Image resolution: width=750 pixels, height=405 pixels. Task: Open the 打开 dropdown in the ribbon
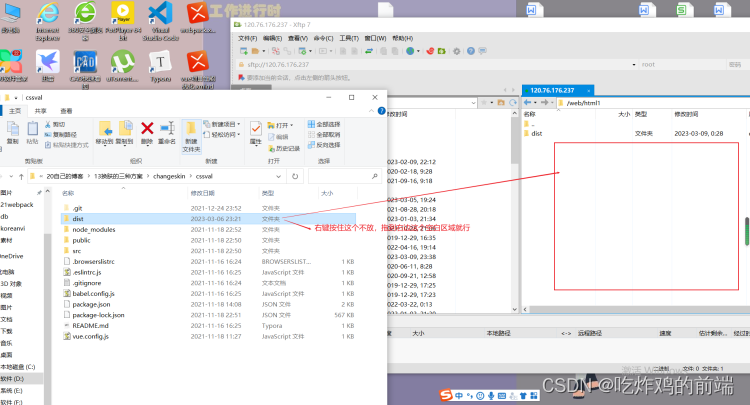[280, 125]
